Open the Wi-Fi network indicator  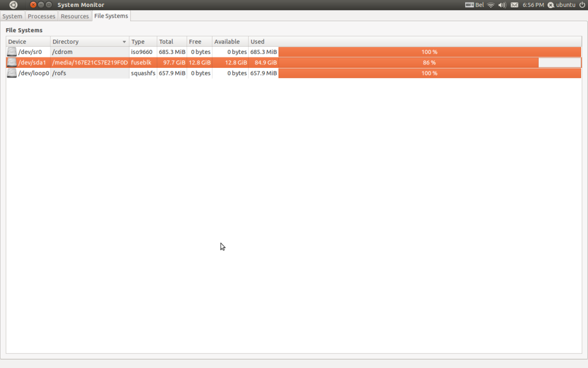pyautogui.click(x=490, y=5)
